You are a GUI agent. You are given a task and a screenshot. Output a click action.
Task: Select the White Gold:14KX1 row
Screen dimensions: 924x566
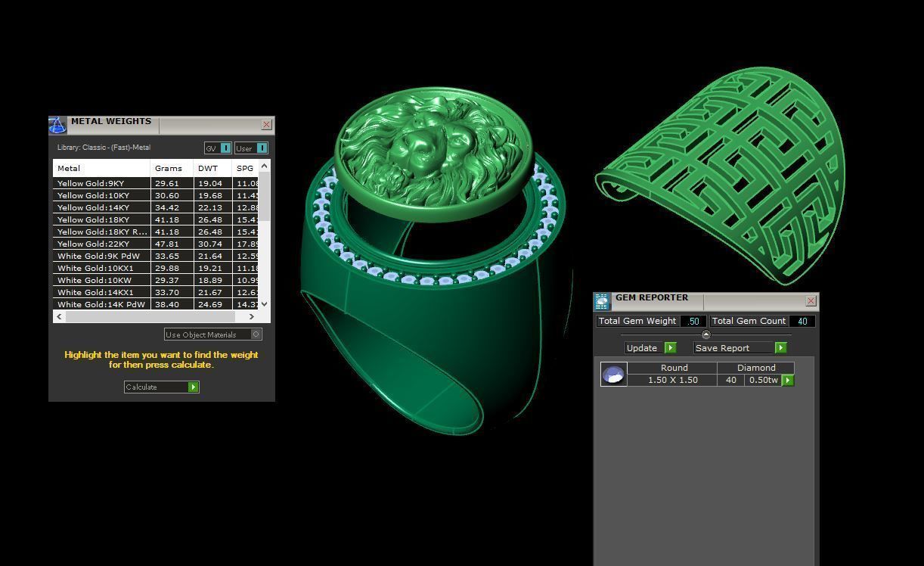[x=156, y=292]
